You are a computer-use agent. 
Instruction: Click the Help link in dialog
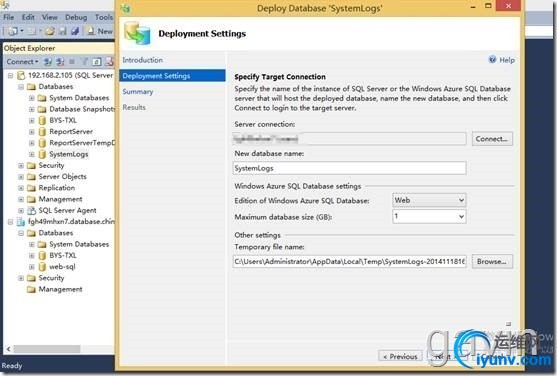[507, 60]
